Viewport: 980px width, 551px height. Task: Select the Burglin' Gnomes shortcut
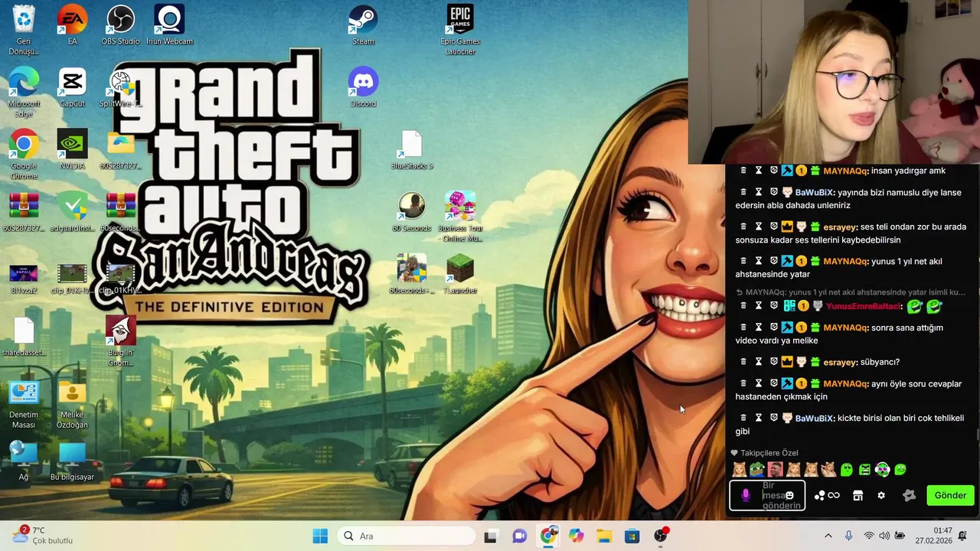[x=120, y=341]
